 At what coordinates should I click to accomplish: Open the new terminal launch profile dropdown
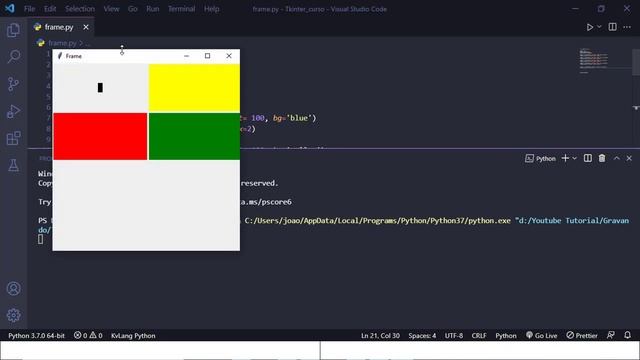(x=574, y=158)
